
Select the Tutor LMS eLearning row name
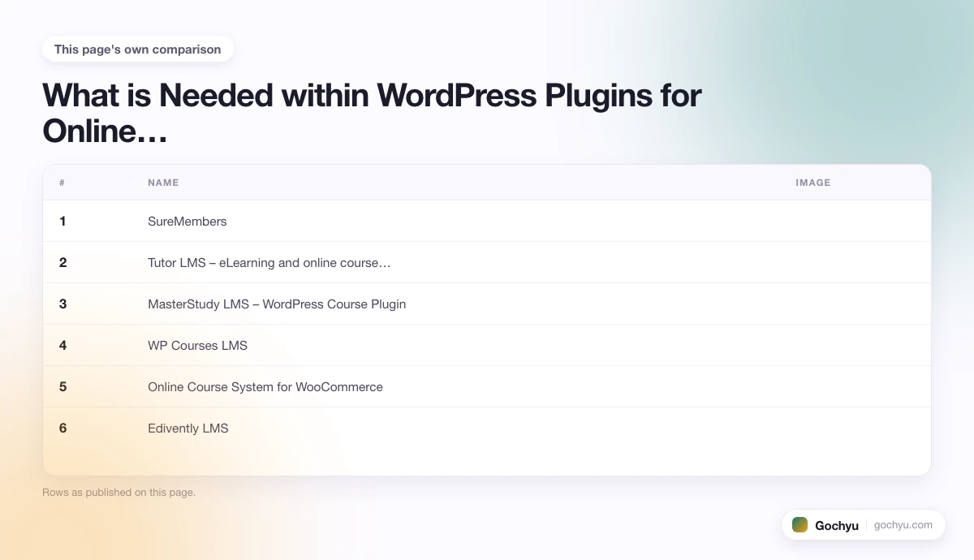[269, 262]
